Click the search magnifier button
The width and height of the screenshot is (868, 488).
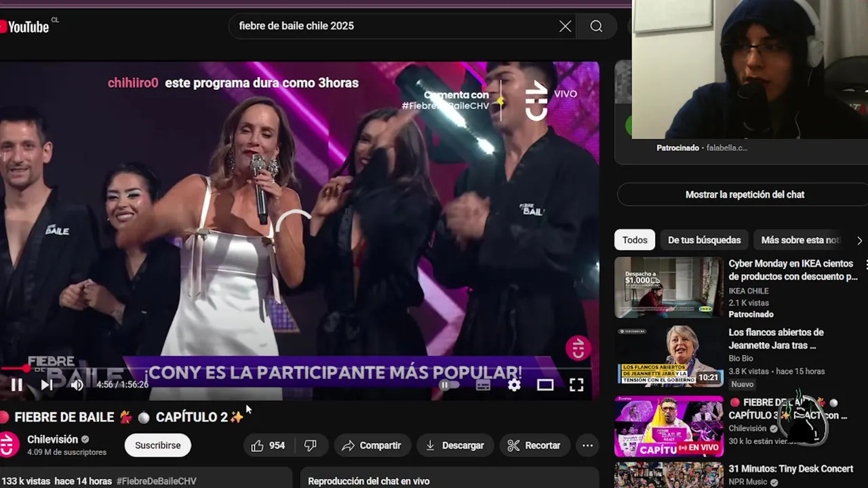(x=596, y=26)
